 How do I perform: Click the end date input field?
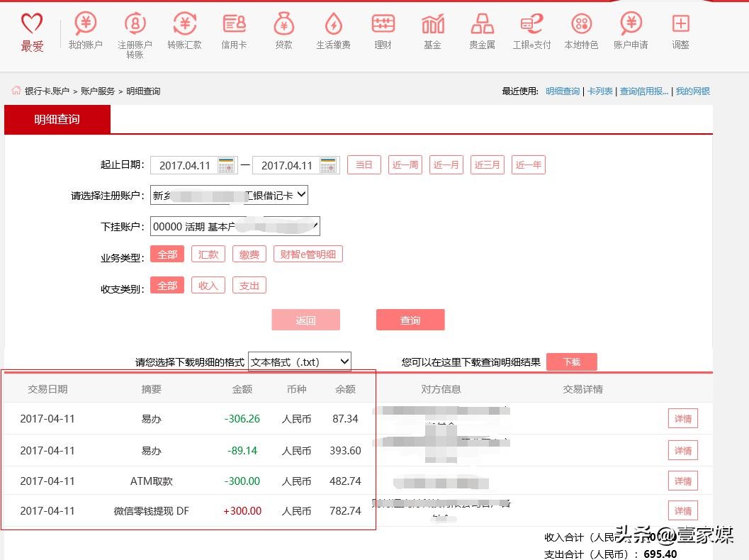[286, 165]
